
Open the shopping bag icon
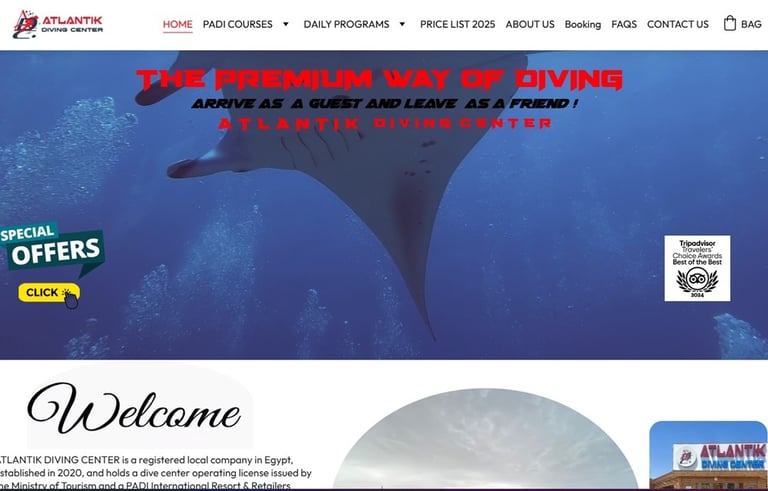[x=729, y=24]
